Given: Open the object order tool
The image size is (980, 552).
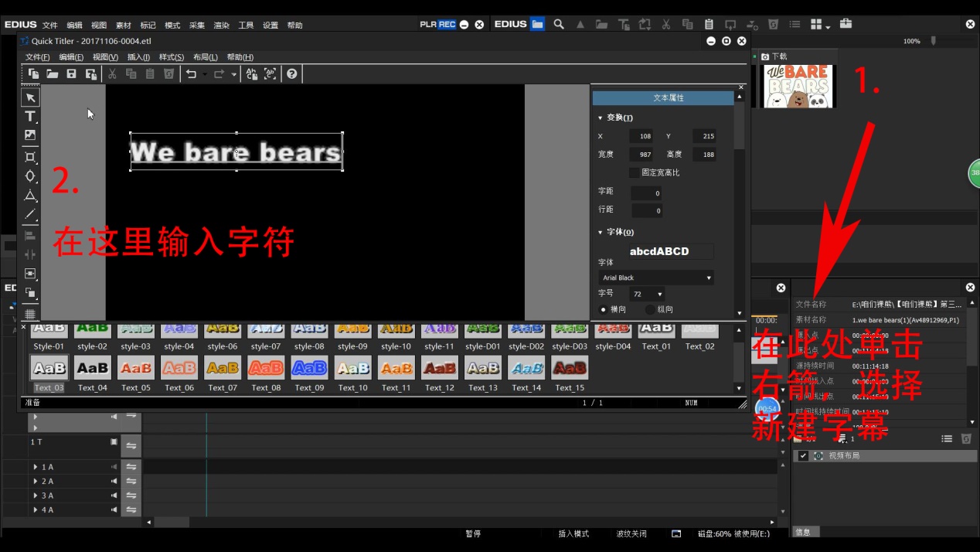Looking at the screenshot, I should pos(30,292).
